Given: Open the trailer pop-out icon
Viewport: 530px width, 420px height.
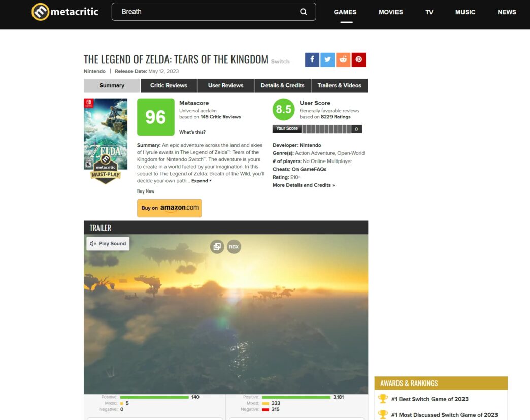Looking at the screenshot, I should tap(217, 246).
